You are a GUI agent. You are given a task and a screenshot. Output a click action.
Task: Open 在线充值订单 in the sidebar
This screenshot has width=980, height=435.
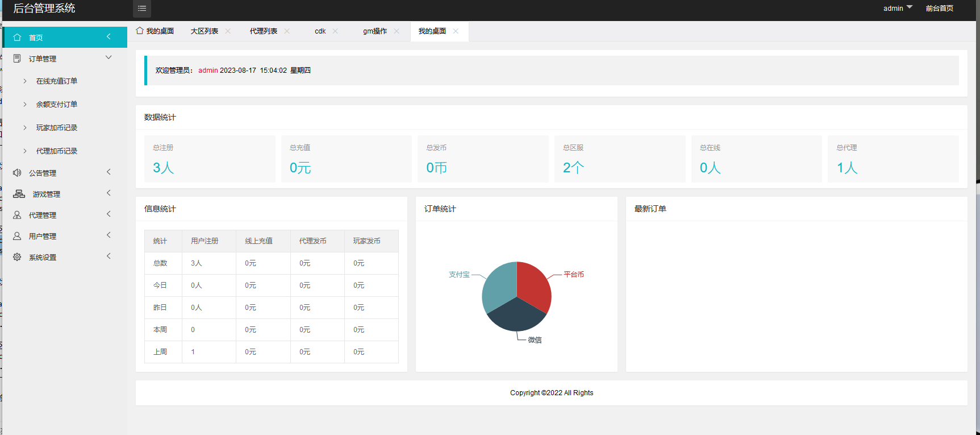tap(57, 81)
